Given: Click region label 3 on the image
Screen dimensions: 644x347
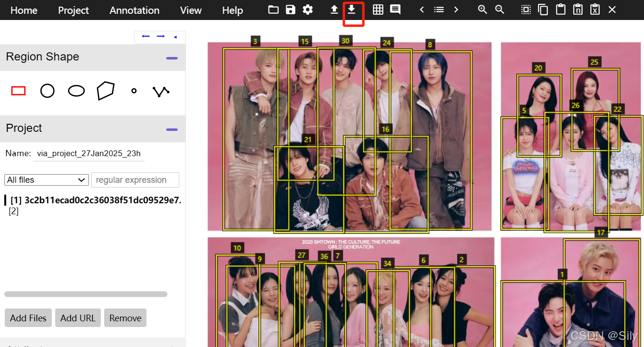Looking at the screenshot, I should click(x=255, y=41).
